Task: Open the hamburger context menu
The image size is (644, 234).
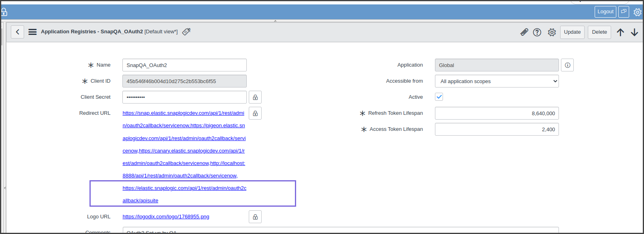Action: click(33, 32)
